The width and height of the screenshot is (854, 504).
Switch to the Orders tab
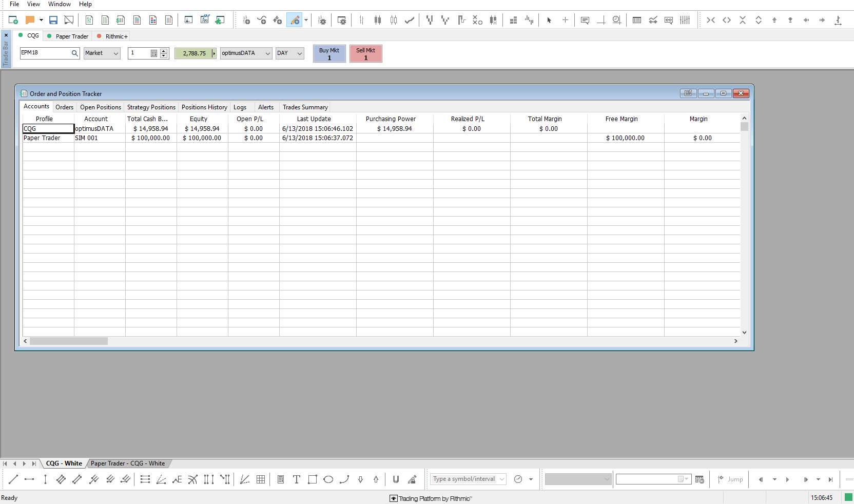click(x=64, y=107)
